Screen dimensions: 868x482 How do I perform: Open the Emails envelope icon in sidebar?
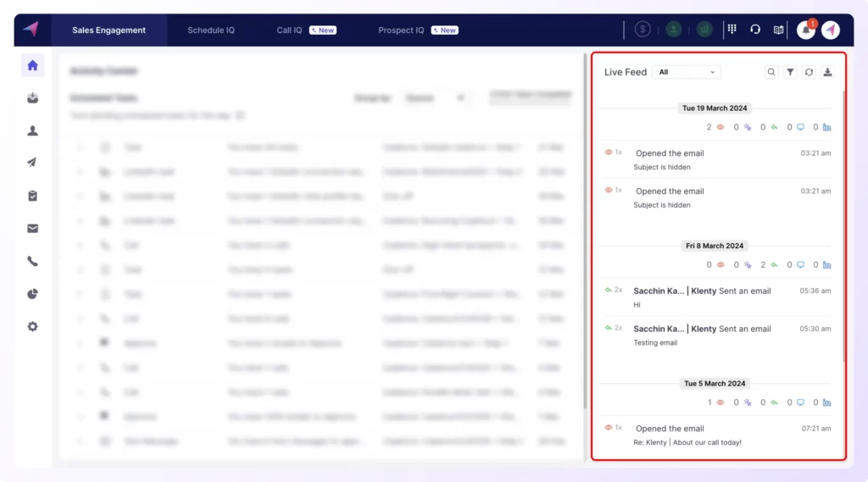33,228
